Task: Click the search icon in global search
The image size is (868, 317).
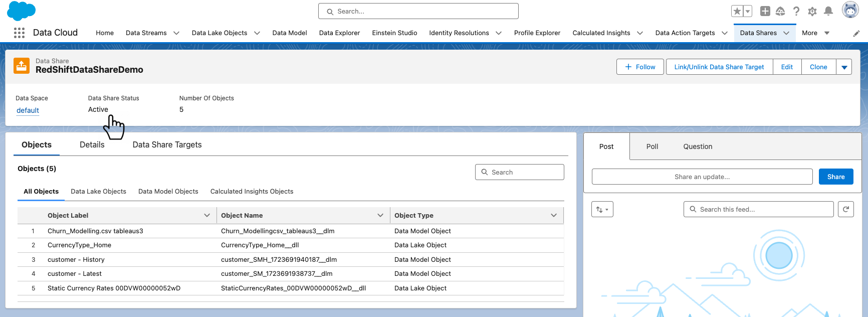Action: (x=330, y=12)
